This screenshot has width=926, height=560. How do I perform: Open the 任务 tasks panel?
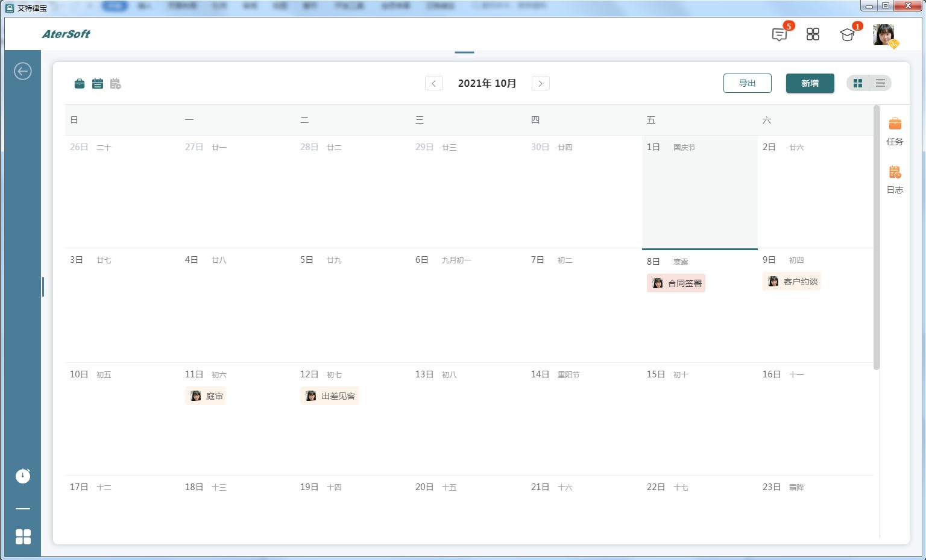(895, 131)
